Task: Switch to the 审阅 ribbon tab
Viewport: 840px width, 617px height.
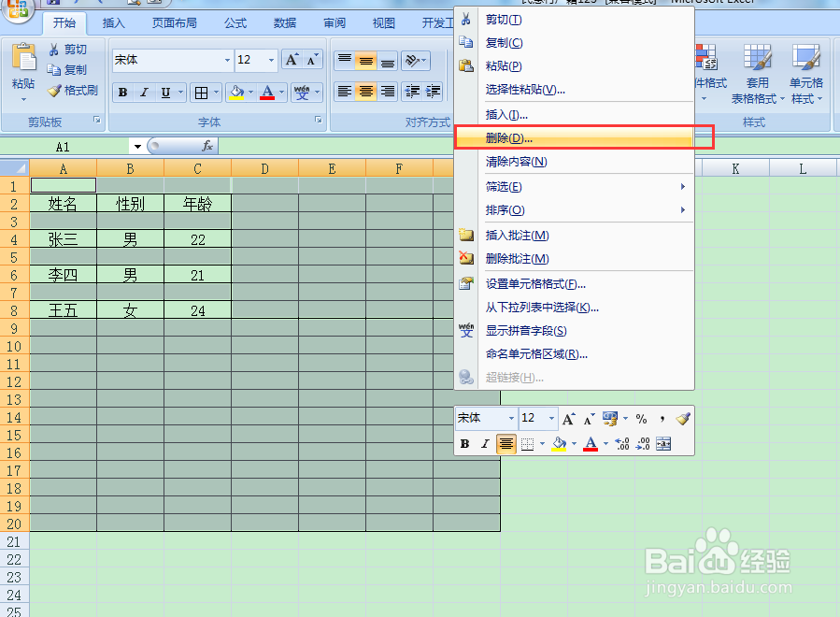Action: tap(335, 23)
